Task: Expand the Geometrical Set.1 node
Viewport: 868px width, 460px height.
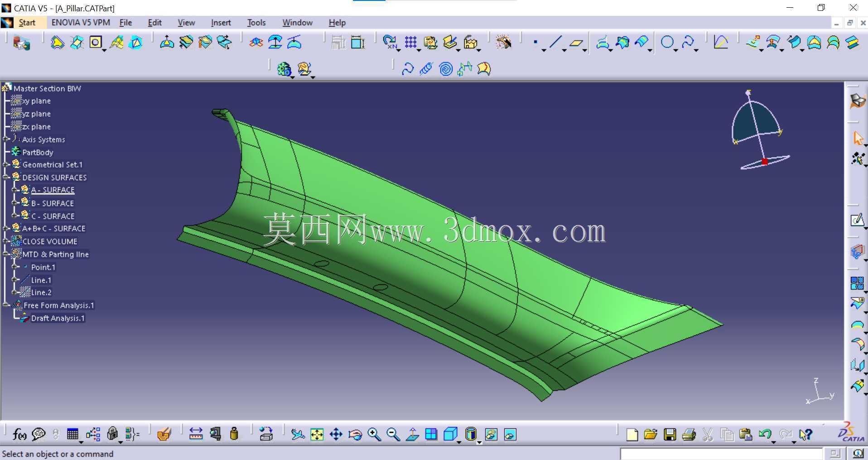Action: 6,165
